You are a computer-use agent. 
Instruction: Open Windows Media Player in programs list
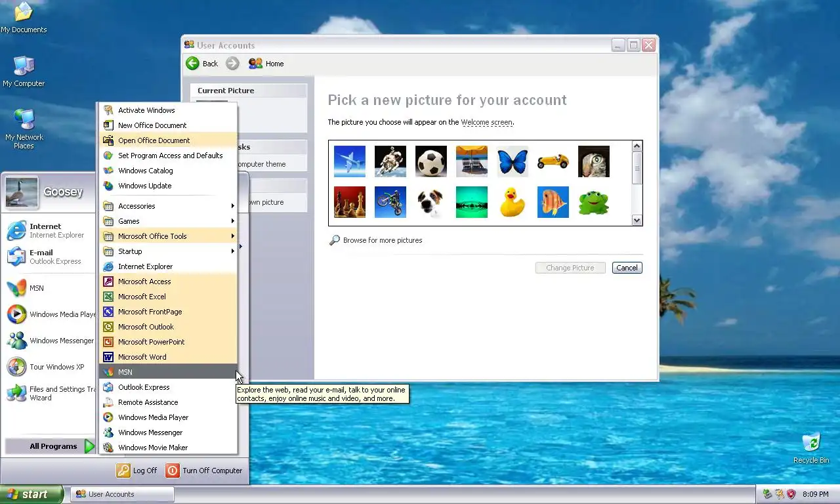(168, 417)
